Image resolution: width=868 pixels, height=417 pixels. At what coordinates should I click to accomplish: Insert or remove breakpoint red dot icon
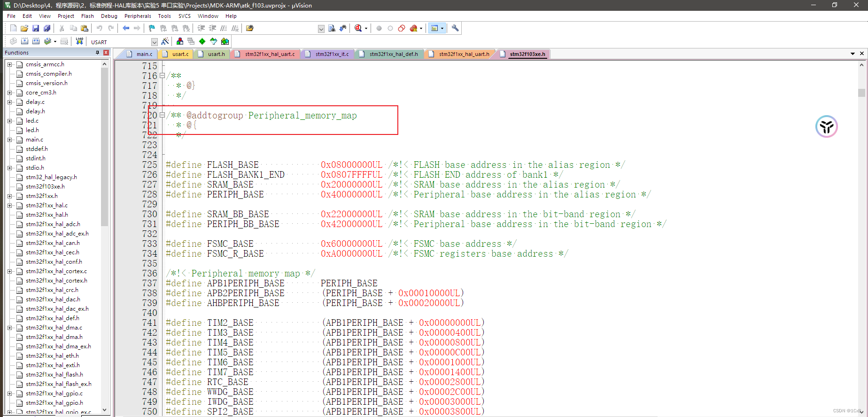pyautogui.click(x=379, y=28)
